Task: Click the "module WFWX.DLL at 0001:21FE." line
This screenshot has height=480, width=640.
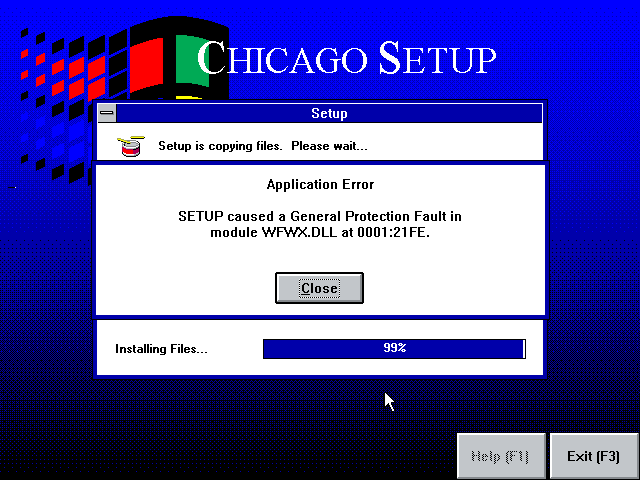Action: [x=320, y=232]
